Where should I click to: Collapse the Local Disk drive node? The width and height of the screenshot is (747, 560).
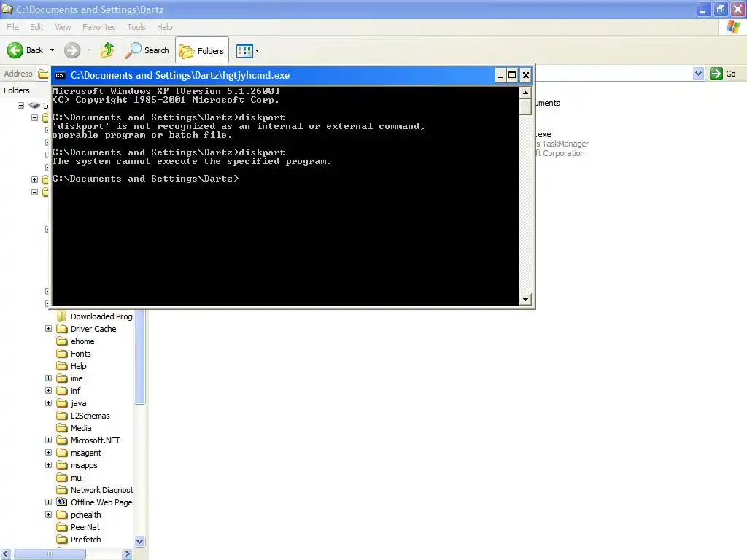pyautogui.click(x=20, y=105)
